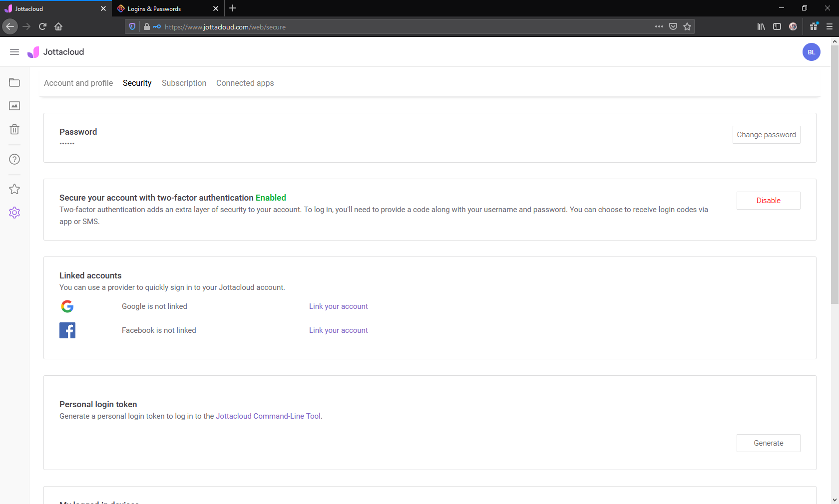The image size is (839, 504).
Task: Click the scrollbar up arrow
Action: click(x=835, y=41)
